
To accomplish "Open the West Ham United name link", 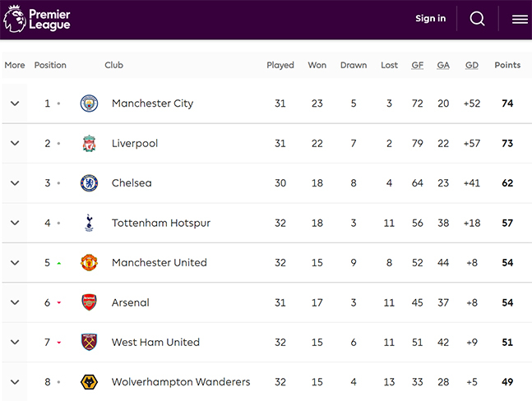I will pos(155,342).
